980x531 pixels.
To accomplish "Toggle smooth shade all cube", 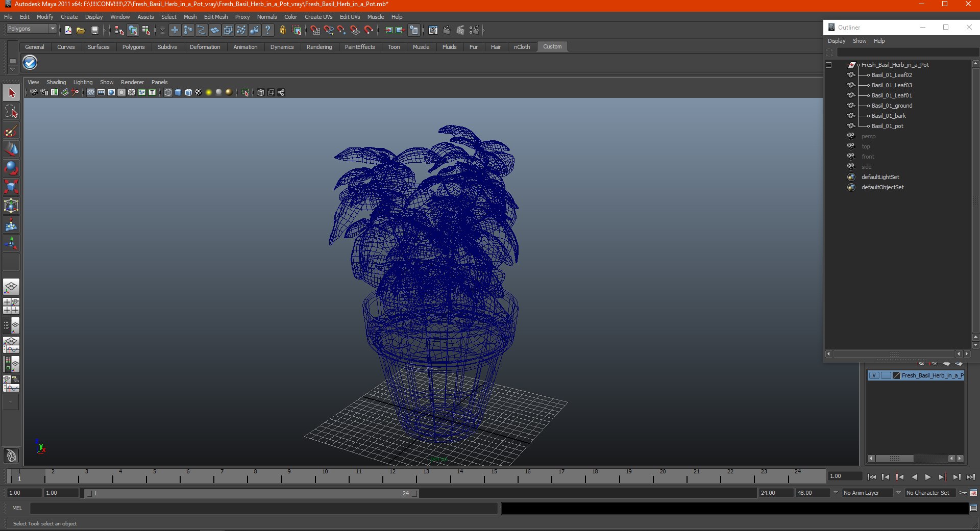I will tap(178, 92).
